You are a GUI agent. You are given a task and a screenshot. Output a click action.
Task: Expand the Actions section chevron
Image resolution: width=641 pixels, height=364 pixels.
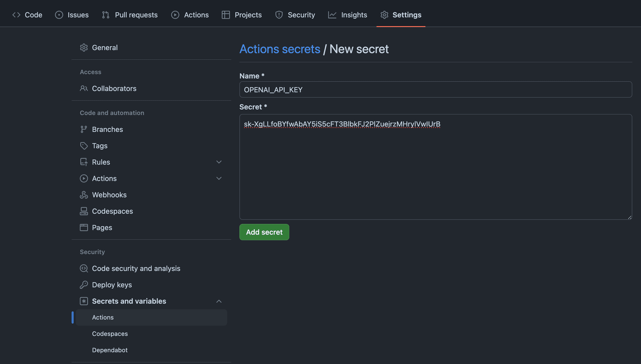coord(219,178)
